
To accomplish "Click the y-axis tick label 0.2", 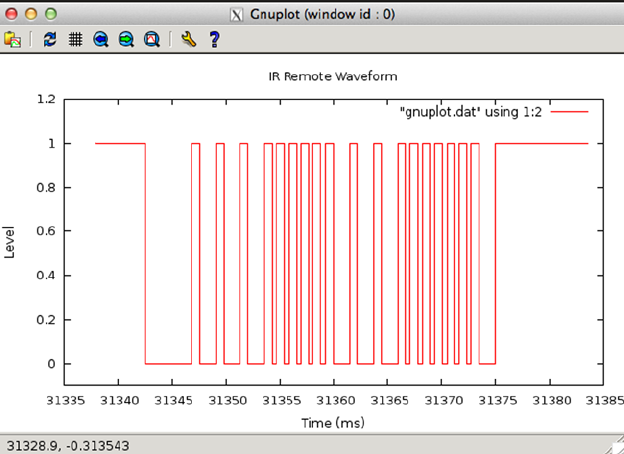I will click(x=46, y=320).
